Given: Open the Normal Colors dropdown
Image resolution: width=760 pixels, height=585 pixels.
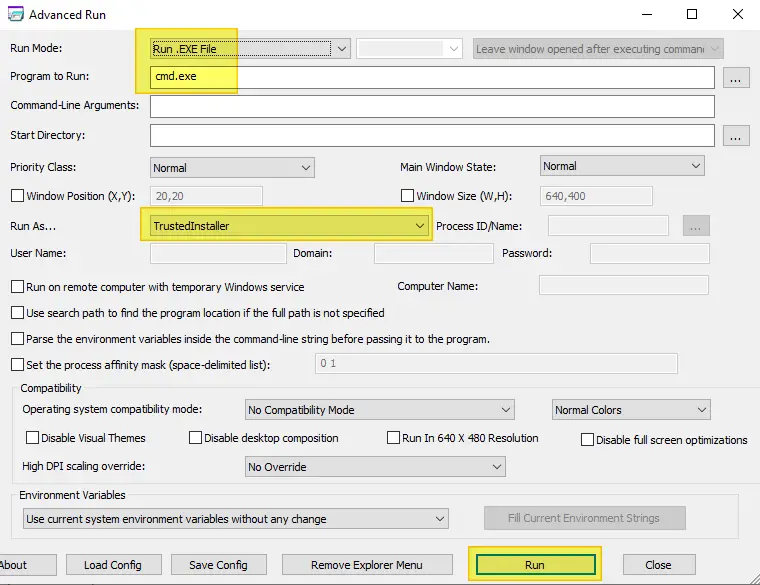Looking at the screenshot, I should pyautogui.click(x=631, y=410).
